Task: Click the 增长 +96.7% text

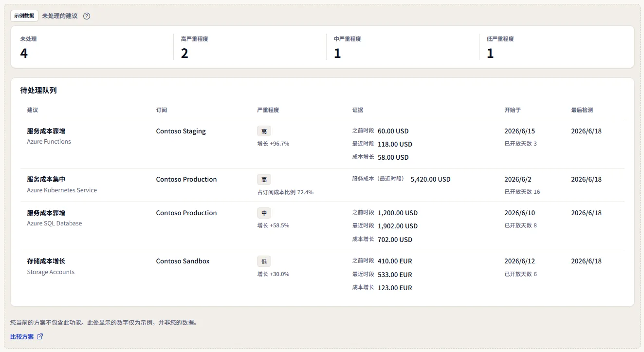Action: pyautogui.click(x=273, y=144)
